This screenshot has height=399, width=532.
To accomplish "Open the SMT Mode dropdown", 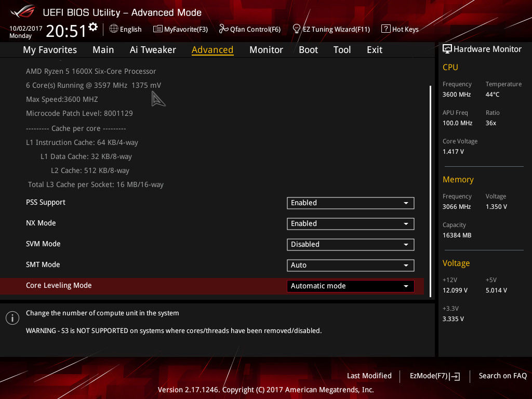I will pyautogui.click(x=351, y=265).
